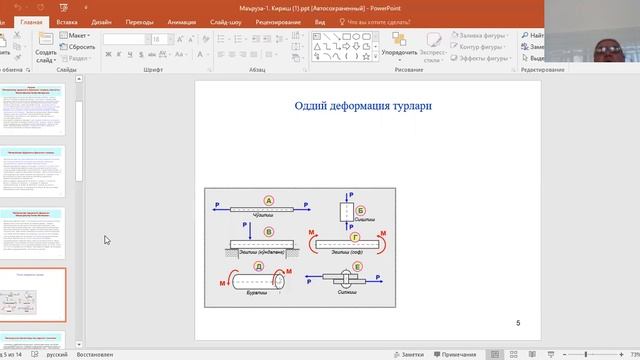This screenshot has height=360, width=640.
Task: Click the Cut scissors icon
Action: coord(17,35)
